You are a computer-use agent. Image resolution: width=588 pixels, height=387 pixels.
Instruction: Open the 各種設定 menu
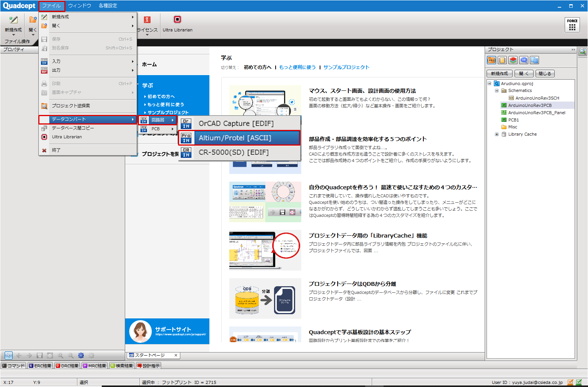pyautogui.click(x=108, y=6)
